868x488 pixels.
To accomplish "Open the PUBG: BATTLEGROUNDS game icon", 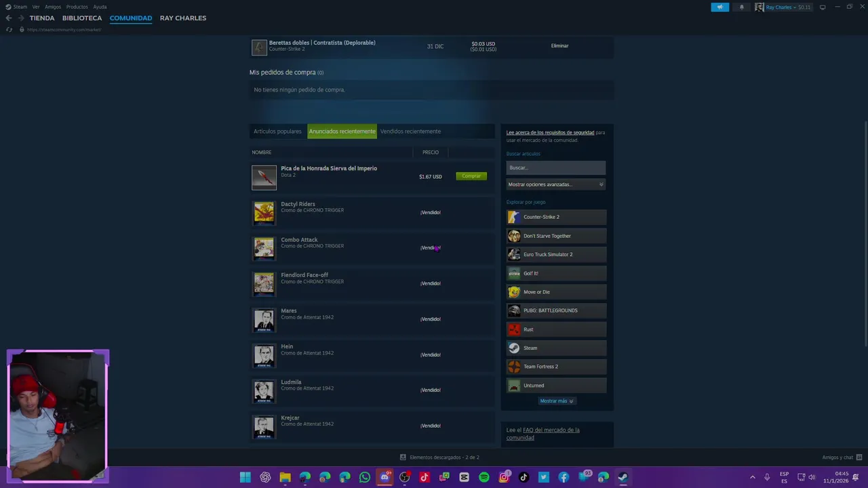I will (x=514, y=310).
